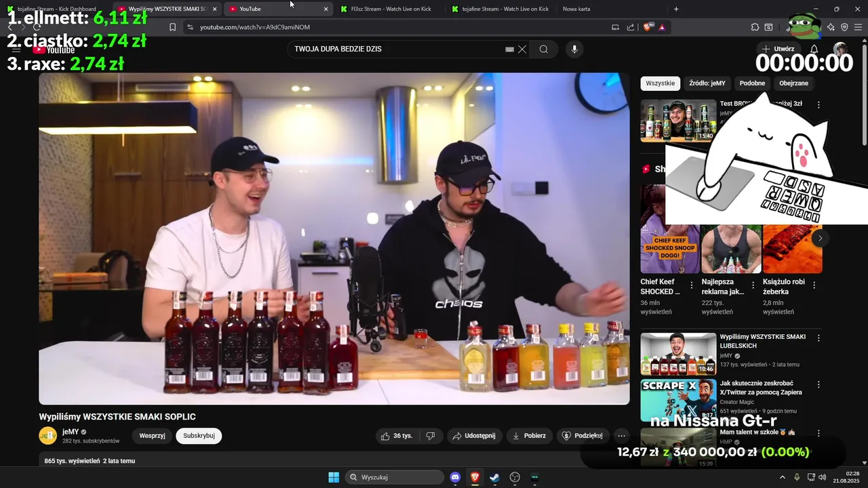Select the Podobne filter chip
This screenshot has height=488, width=868.
click(x=752, y=83)
